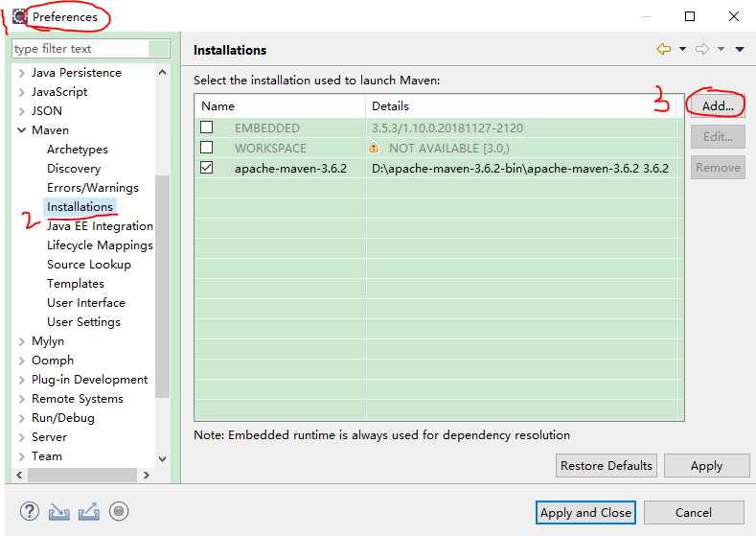Click the Back navigation arrow icon

[664, 49]
